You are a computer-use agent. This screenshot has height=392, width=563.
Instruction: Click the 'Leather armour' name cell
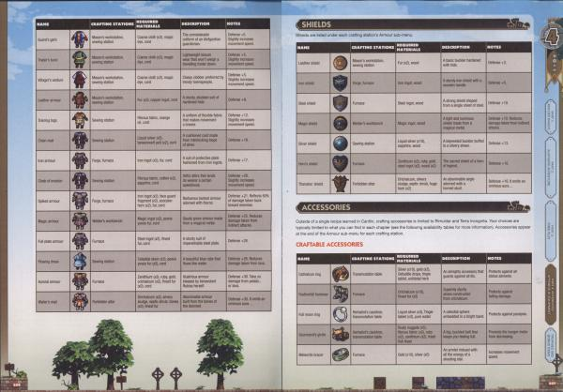click(53, 99)
